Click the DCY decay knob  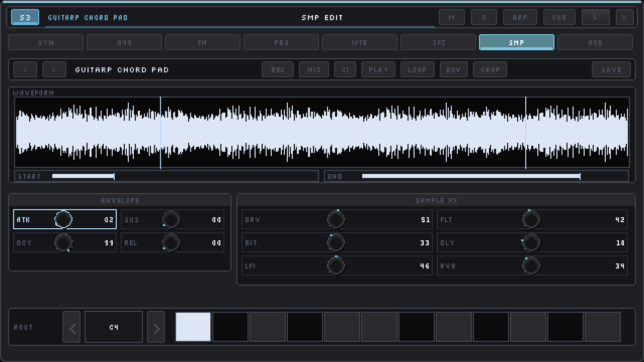pos(63,243)
